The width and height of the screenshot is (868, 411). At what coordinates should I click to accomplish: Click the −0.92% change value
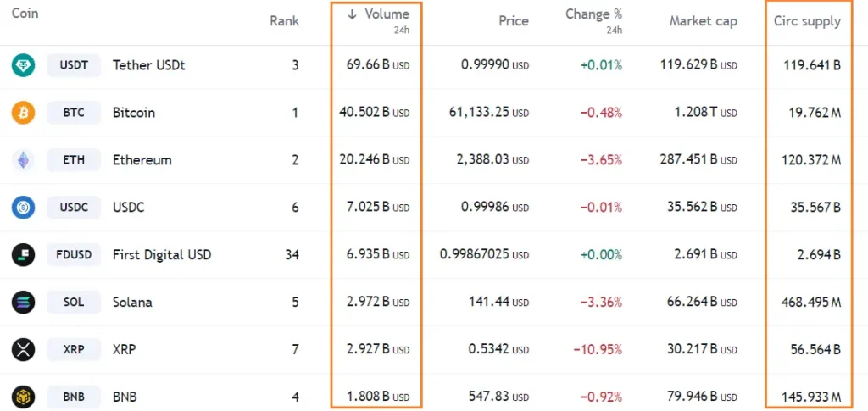(x=601, y=397)
